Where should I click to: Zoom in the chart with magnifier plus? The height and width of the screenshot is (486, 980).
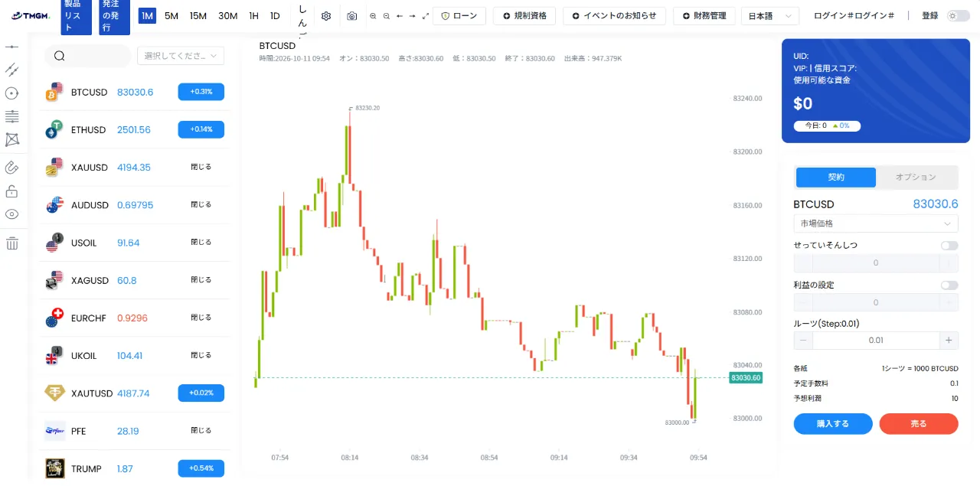pos(373,16)
